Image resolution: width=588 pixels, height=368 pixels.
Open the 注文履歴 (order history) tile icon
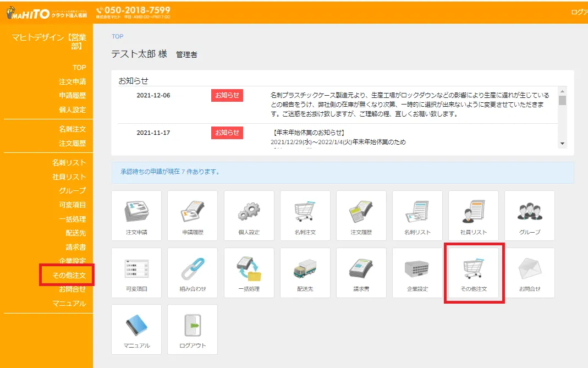pos(361,212)
